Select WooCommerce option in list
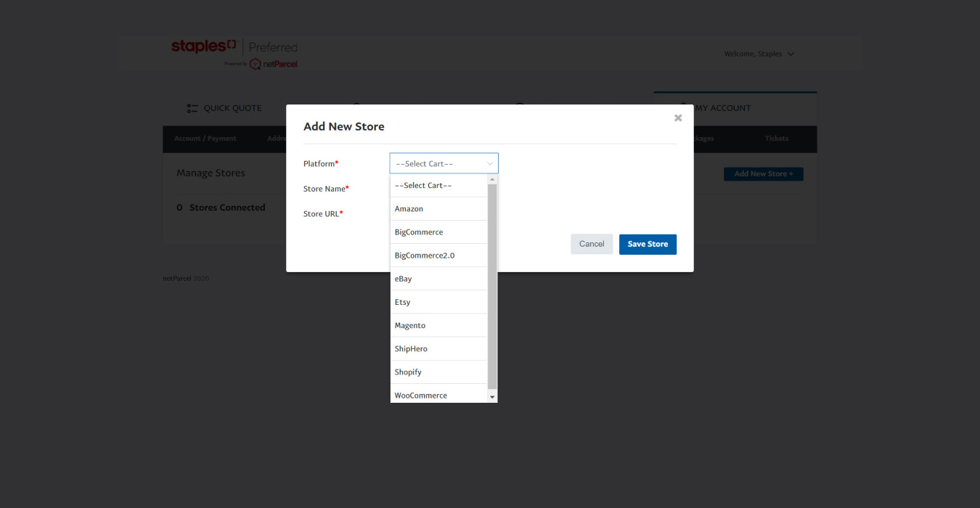 click(438, 393)
